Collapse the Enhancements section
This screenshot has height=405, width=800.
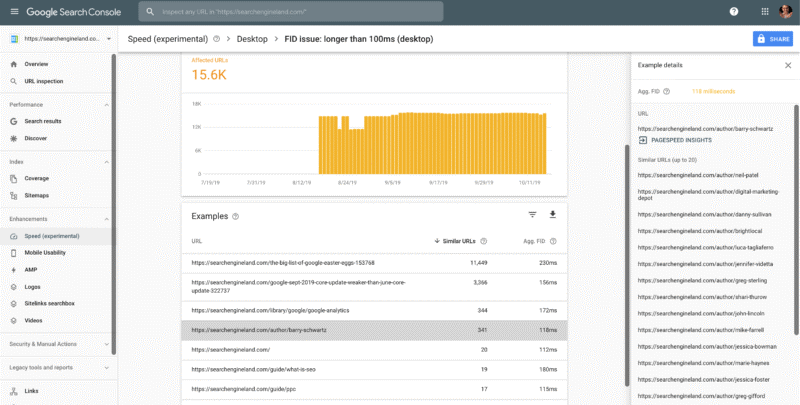(107, 219)
